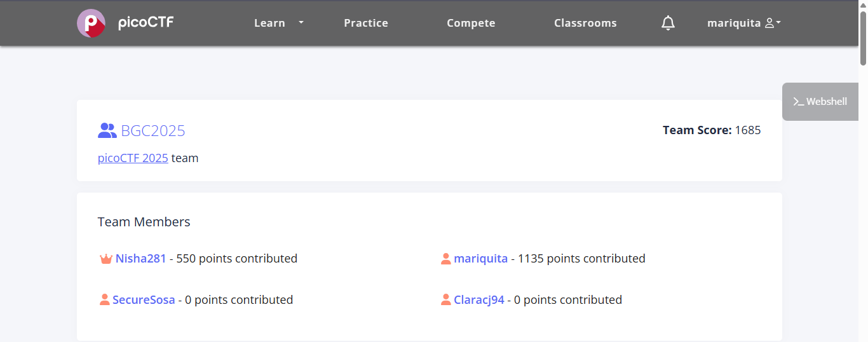Image resolution: width=868 pixels, height=342 pixels.
Task: Open the mariquita account dropdown
Action: [743, 23]
